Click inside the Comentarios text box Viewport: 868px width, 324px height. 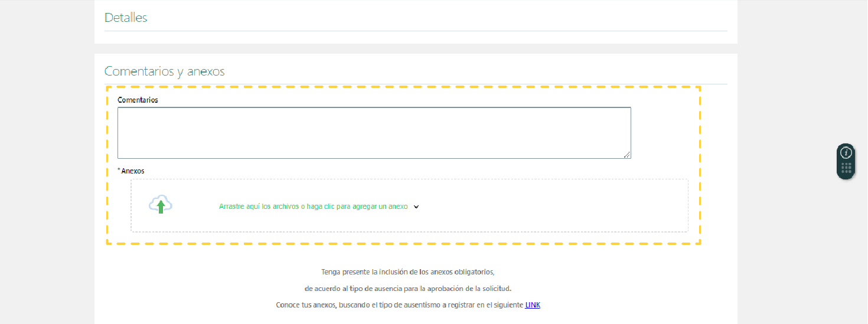pos(374,133)
